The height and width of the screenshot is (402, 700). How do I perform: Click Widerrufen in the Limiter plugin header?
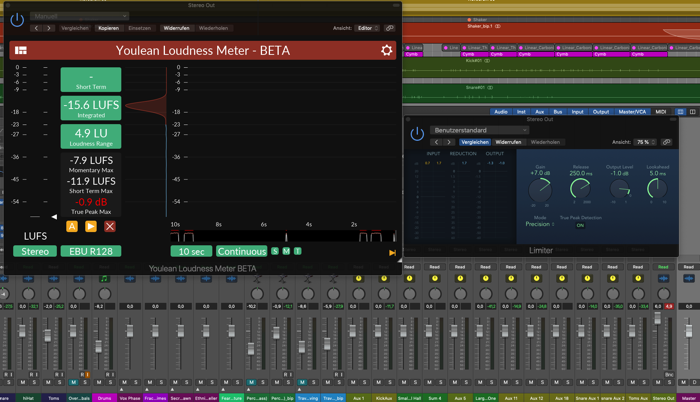click(508, 142)
